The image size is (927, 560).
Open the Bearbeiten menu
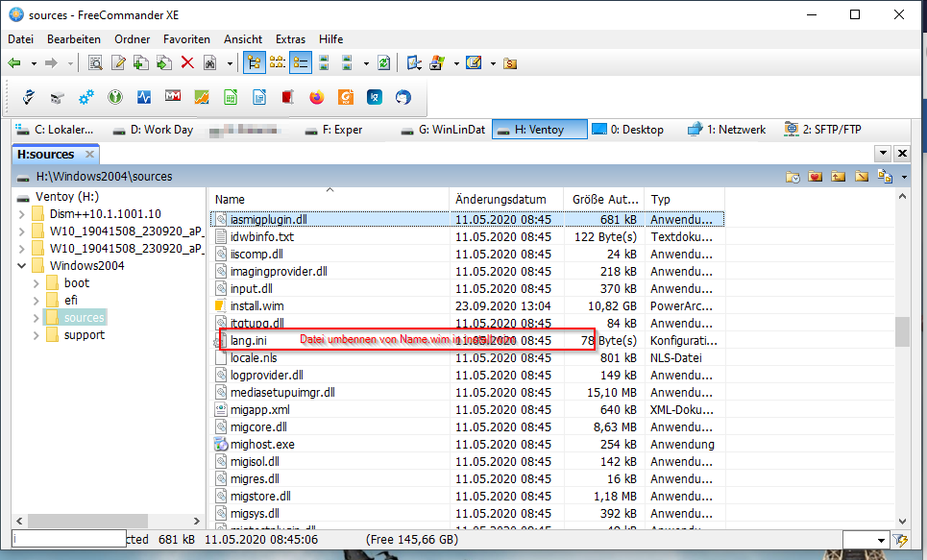(x=74, y=39)
